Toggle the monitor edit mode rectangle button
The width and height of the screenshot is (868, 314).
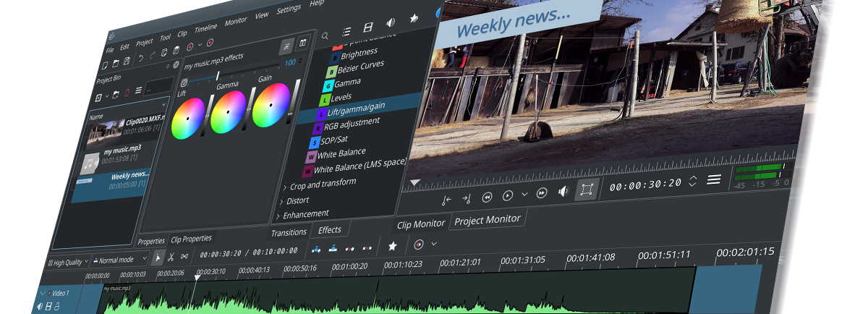tap(587, 190)
